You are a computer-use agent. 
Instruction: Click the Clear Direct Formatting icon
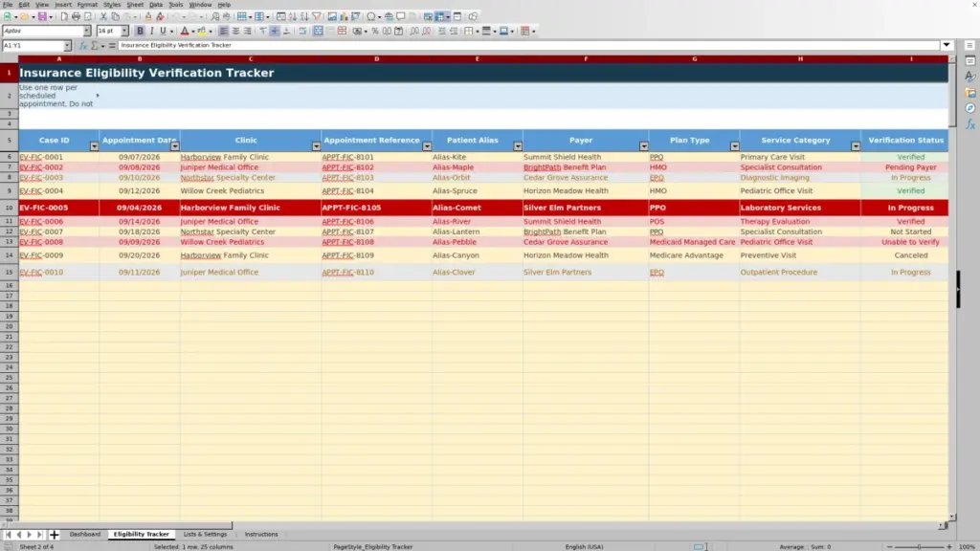coord(160,17)
